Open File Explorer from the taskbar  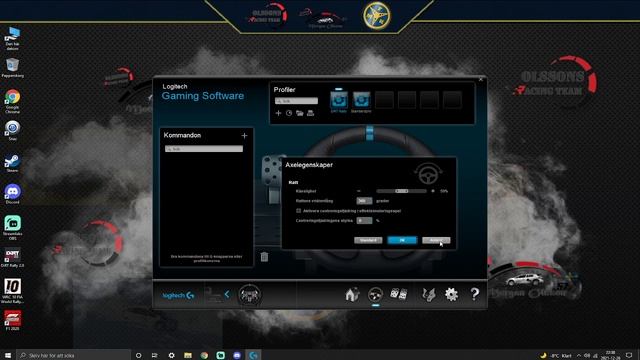(188, 356)
